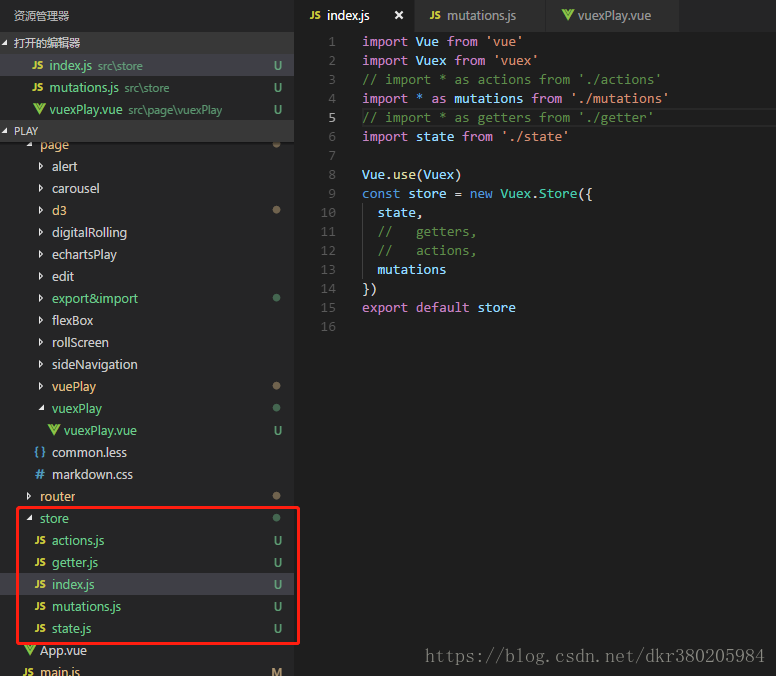Viewport: 776px width, 676px height.
Task: Click JS icon on mutations.js tab
Action: (x=435, y=15)
